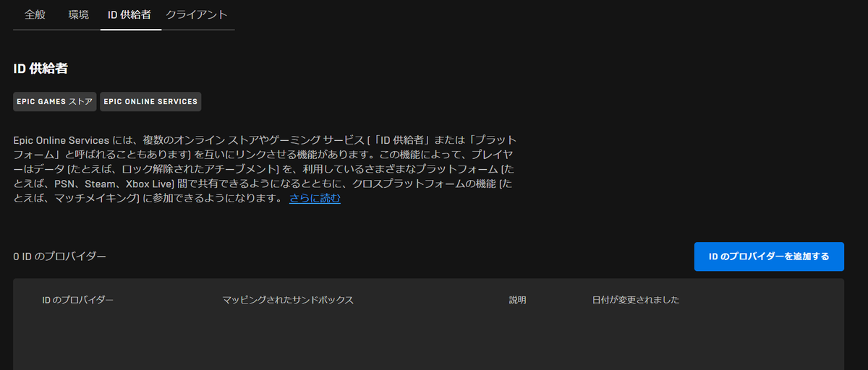
Task: Click the 0 ID のプロバイダー count label
Action: click(60, 257)
